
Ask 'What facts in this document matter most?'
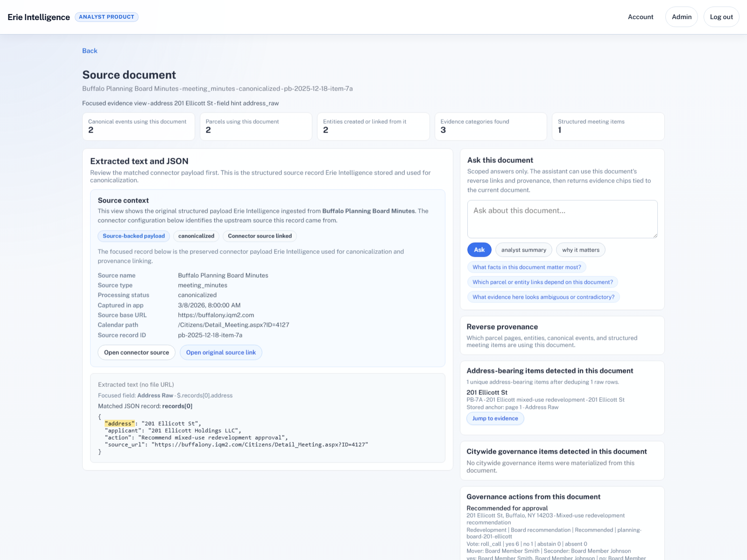pos(526,267)
